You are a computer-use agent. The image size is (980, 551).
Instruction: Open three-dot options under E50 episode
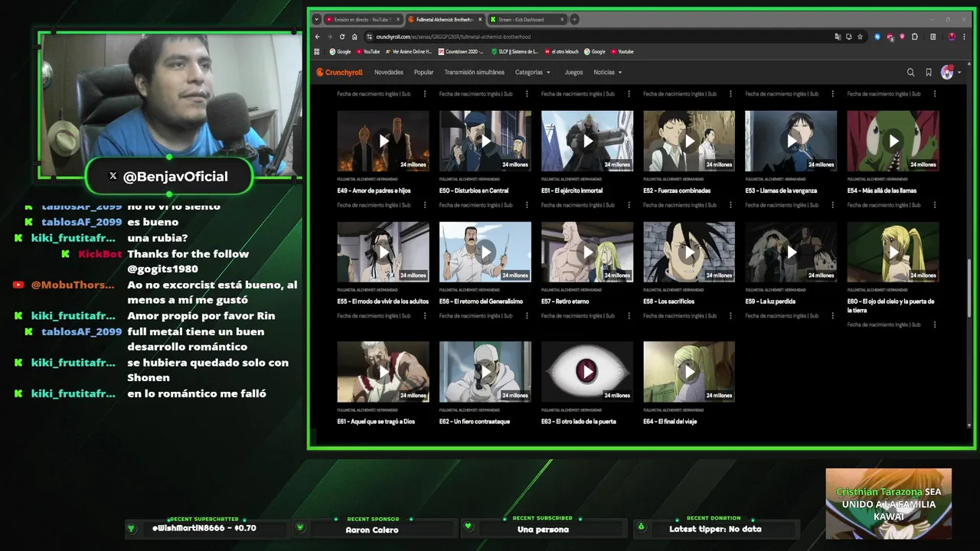coord(526,205)
